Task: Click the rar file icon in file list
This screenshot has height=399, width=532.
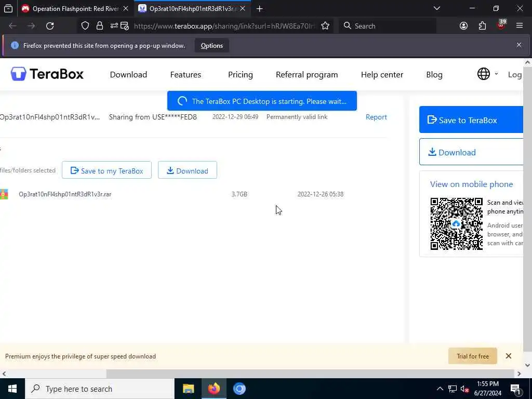Action: click(x=4, y=194)
